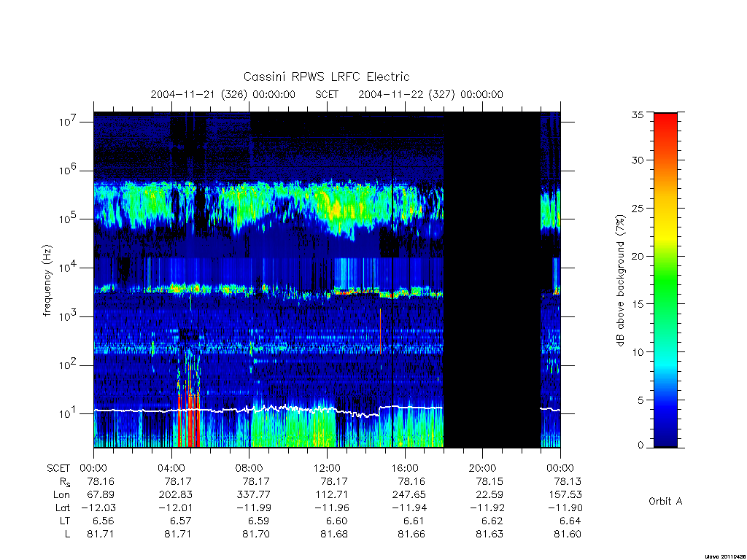Click the 10^3 frequency axis label
This screenshot has width=747, height=560.
click(69, 316)
